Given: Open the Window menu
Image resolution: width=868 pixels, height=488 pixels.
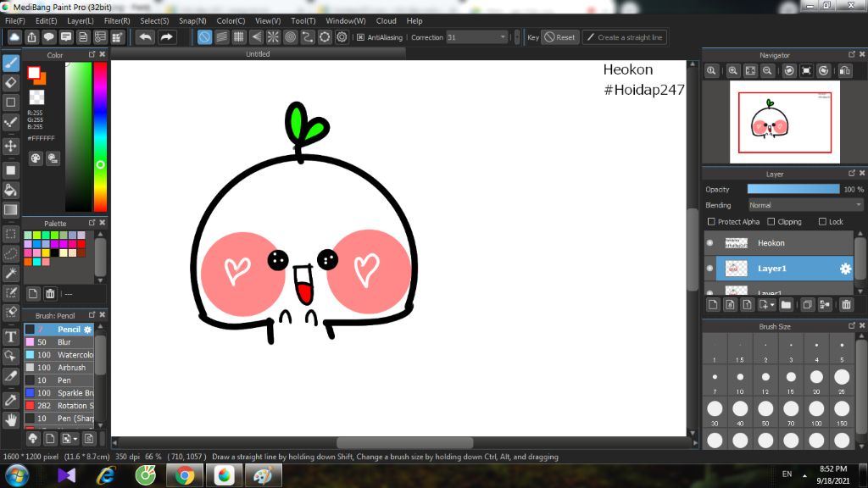Looking at the screenshot, I should 346,20.
